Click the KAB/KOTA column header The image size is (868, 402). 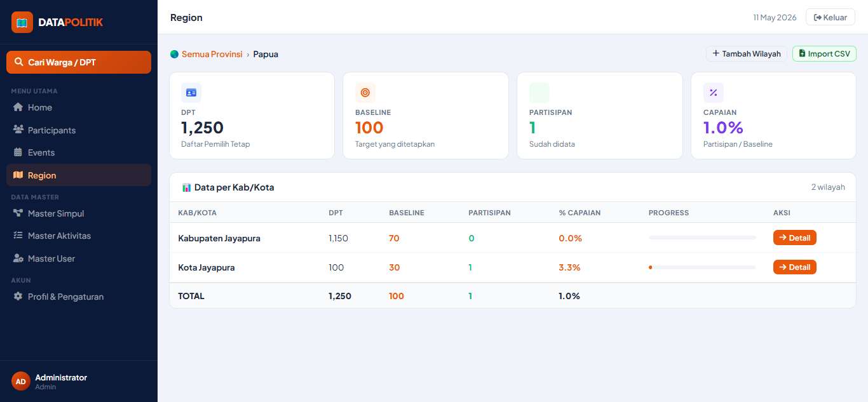197,213
